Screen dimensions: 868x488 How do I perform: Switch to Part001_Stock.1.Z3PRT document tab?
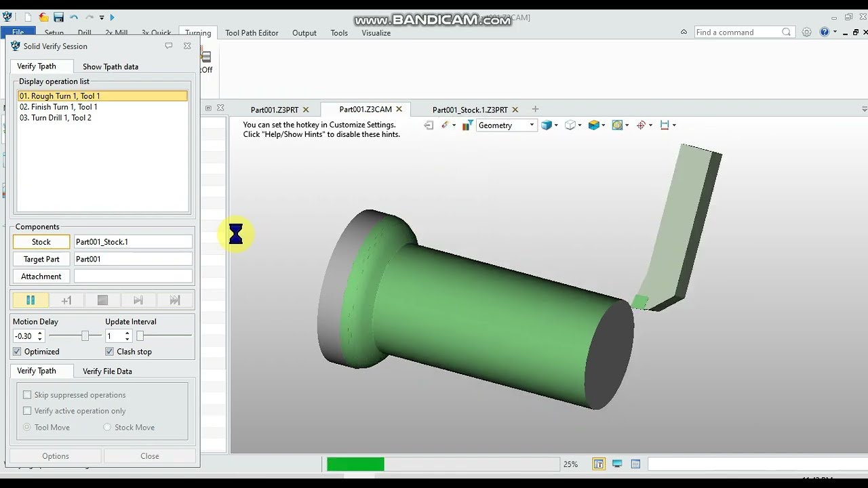(x=470, y=110)
